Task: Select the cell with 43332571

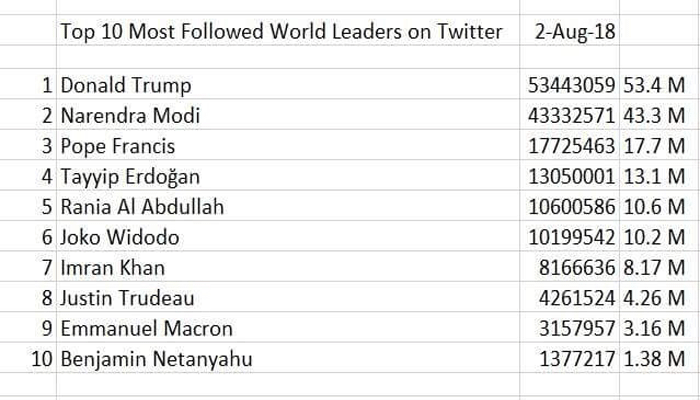Action: click(572, 116)
